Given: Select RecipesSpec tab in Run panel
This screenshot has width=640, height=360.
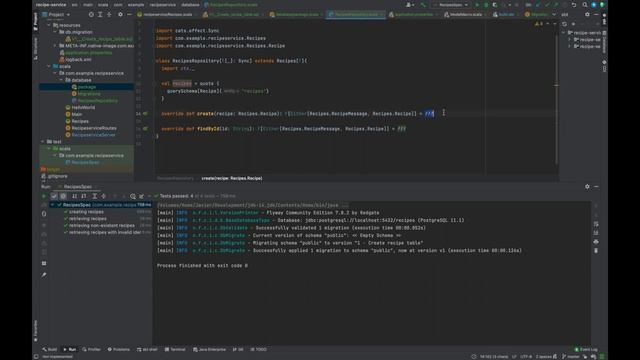Looking at the screenshot, I should 78,187.
